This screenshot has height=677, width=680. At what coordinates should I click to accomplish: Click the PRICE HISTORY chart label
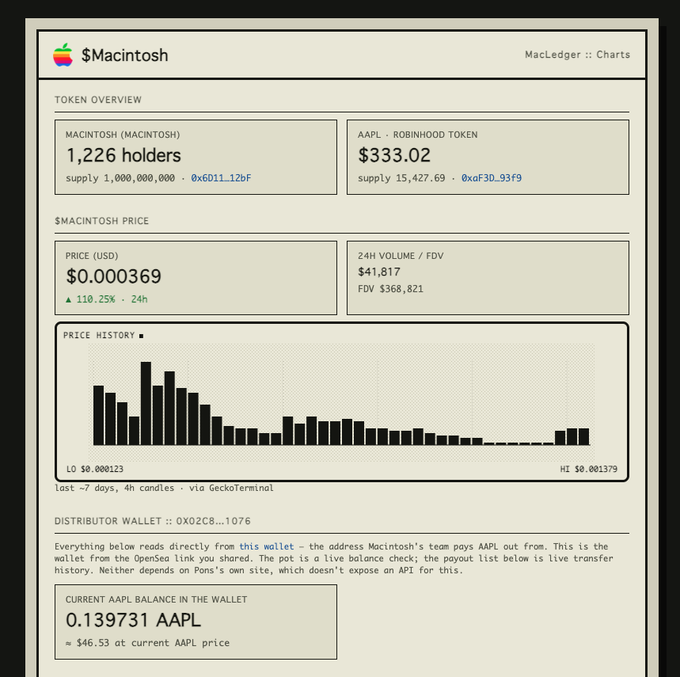point(99,335)
